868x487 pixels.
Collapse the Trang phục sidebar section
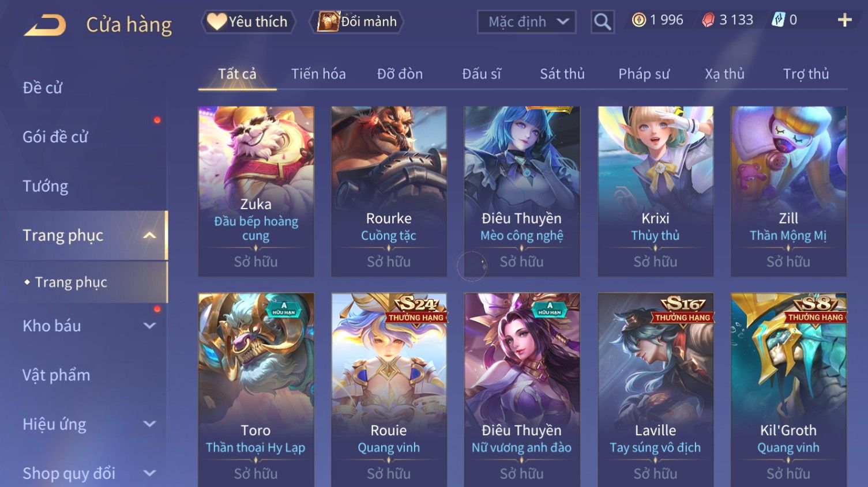point(149,235)
